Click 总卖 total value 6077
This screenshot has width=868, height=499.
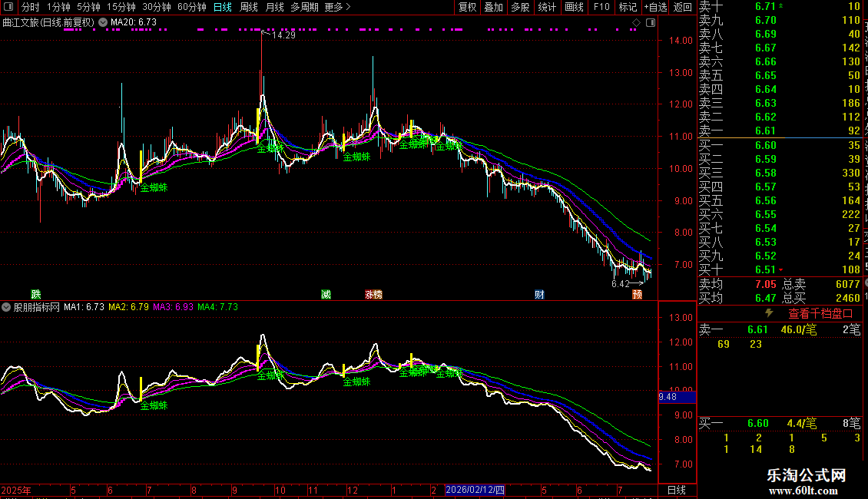click(x=847, y=284)
